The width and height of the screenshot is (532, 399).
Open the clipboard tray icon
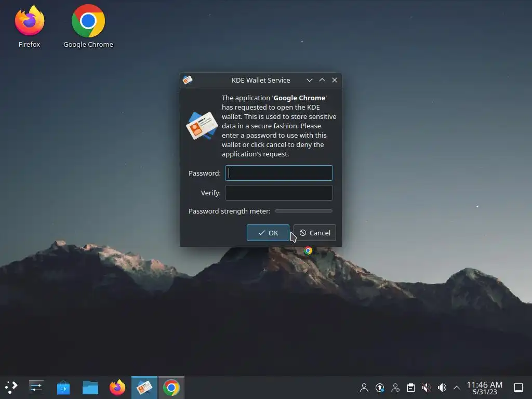(x=411, y=388)
